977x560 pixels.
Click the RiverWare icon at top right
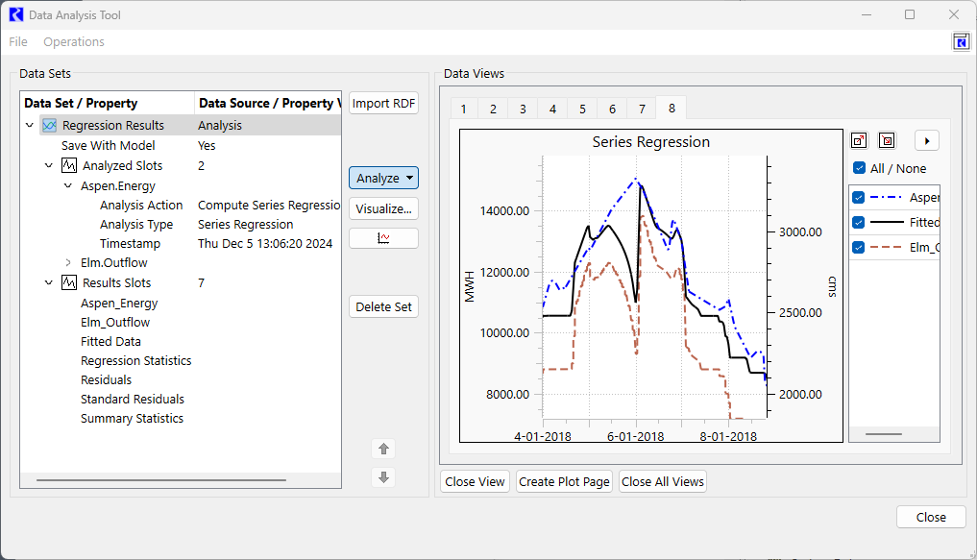[960, 41]
